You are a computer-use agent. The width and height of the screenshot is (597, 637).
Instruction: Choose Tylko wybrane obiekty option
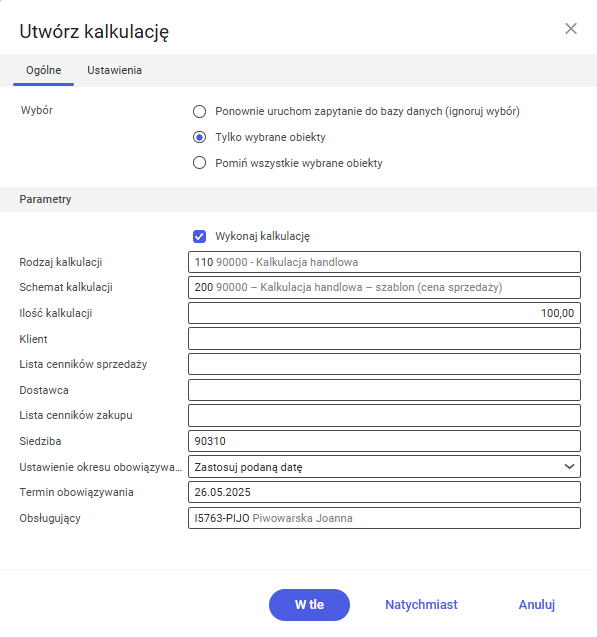coord(199,137)
